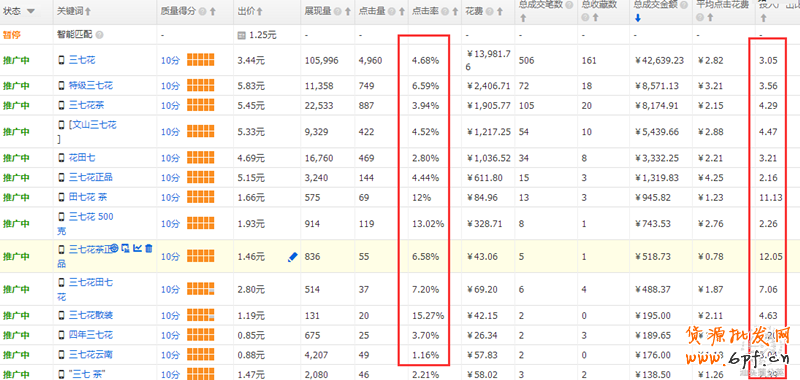Sort by 总成交金额 using the blue down arrow
Viewport: 800px width, 380px height.
(638, 19)
